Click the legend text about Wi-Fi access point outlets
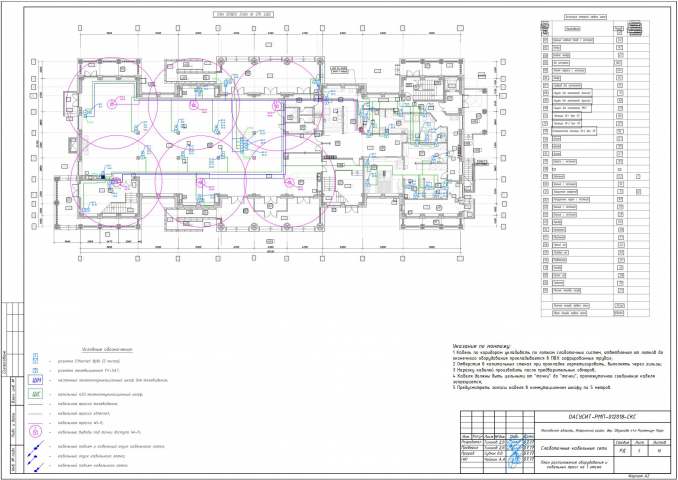The image size is (678, 480). [x=99, y=432]
